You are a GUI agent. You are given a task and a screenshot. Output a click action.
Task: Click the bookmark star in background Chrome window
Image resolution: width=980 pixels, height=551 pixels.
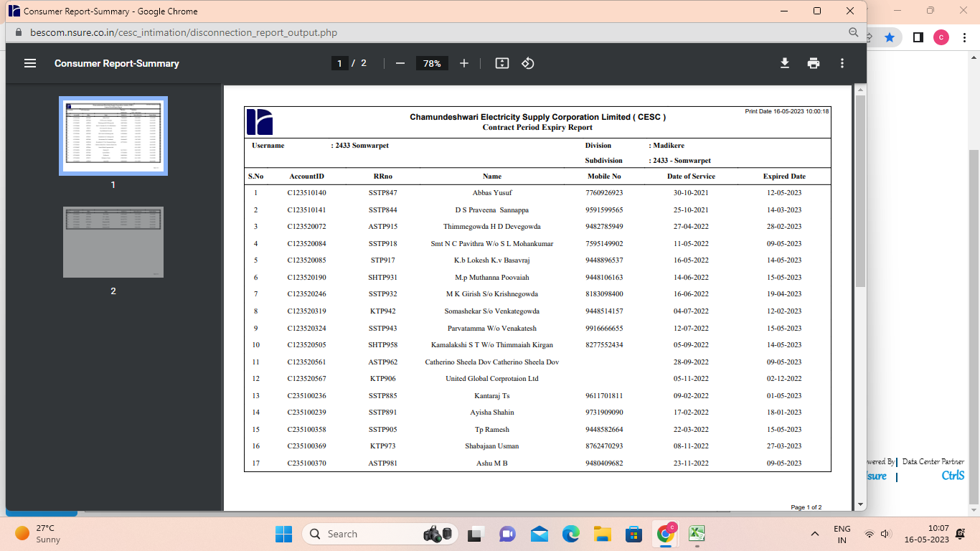click(x=890, y=37)
